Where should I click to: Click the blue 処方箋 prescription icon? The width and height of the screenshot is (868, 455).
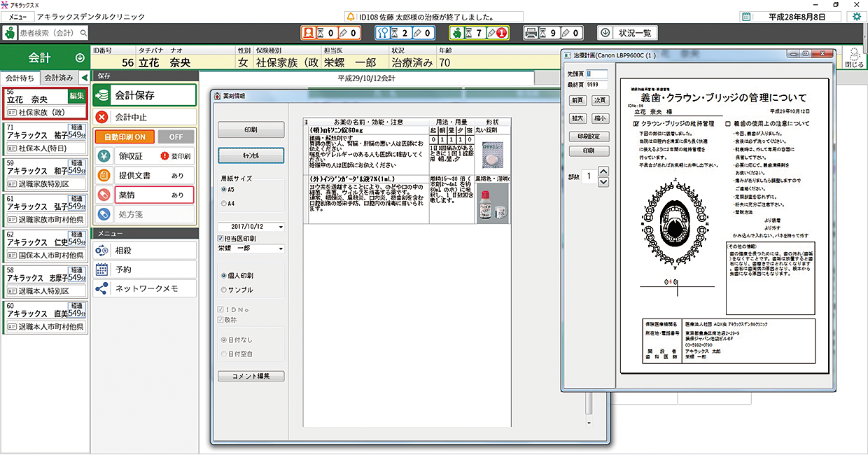104,215
